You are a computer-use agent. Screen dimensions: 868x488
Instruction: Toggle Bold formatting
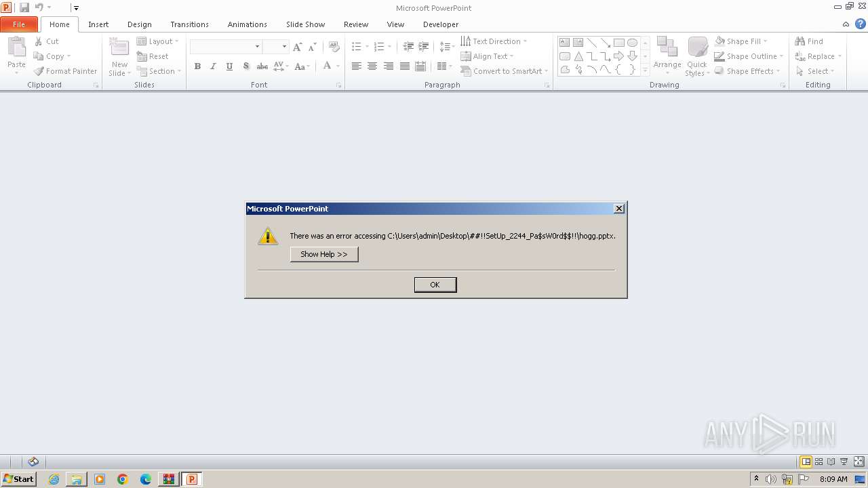pyautogui.click(x=197, y=66)
